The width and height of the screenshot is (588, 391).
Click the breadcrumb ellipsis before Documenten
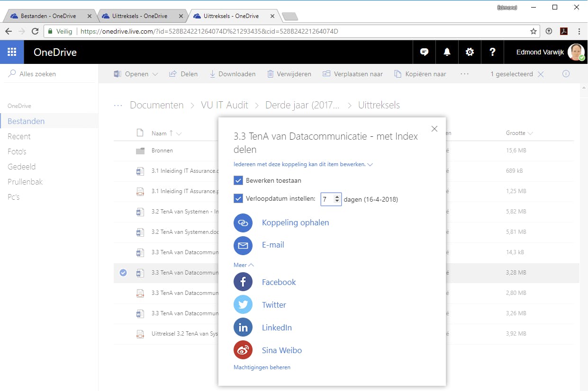click(x=118, y=105)
